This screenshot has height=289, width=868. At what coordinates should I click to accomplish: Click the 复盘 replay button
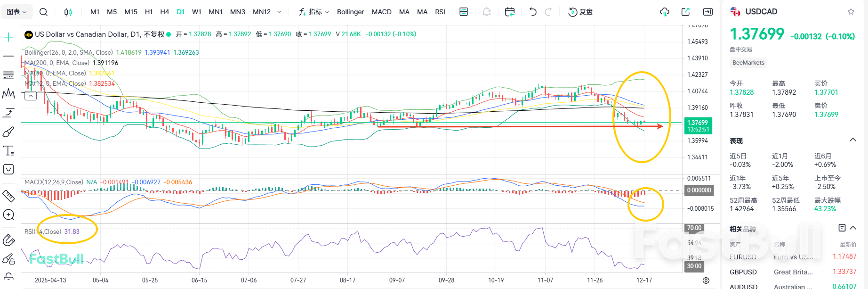(580, 12)
